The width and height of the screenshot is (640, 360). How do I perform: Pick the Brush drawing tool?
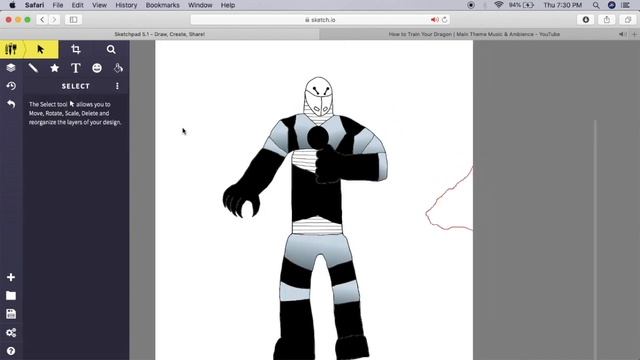33,68
